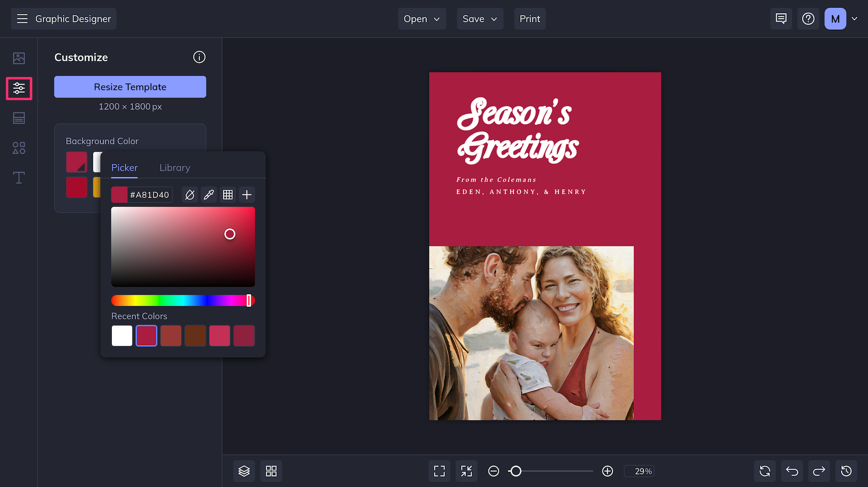
Task: Expand the Save dropdown menu
Action: click(x=480, y=19)
